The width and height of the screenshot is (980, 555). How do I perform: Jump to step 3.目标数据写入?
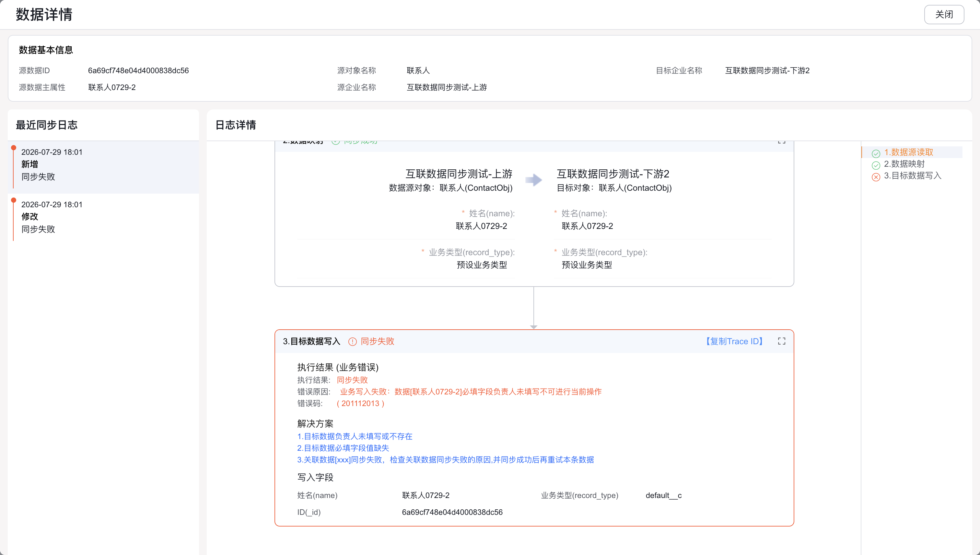point(913,176)
